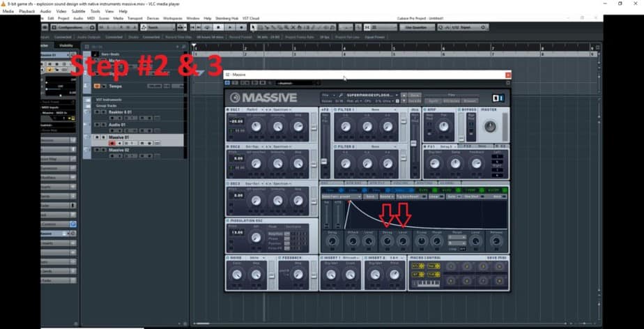This screenshot has width=644, height=329.
Task: Click the envelope Decay knob
Action: [x=387, y=240]
